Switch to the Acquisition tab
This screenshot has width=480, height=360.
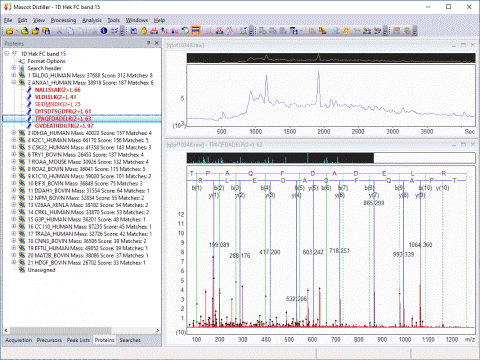click(19, 340)
